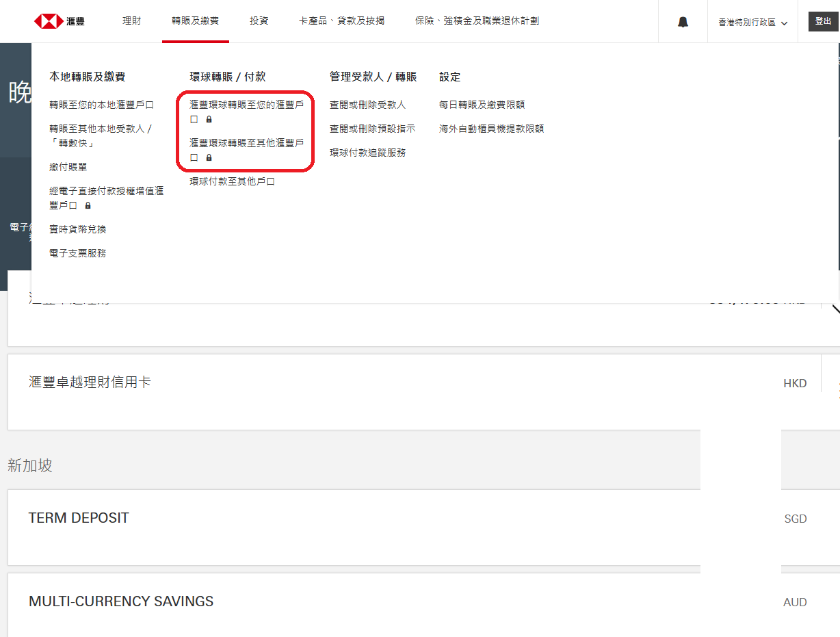Screen dimensions: 840x637
Task: Go to 實時貨幣兌換
Action: click(78, 229)
